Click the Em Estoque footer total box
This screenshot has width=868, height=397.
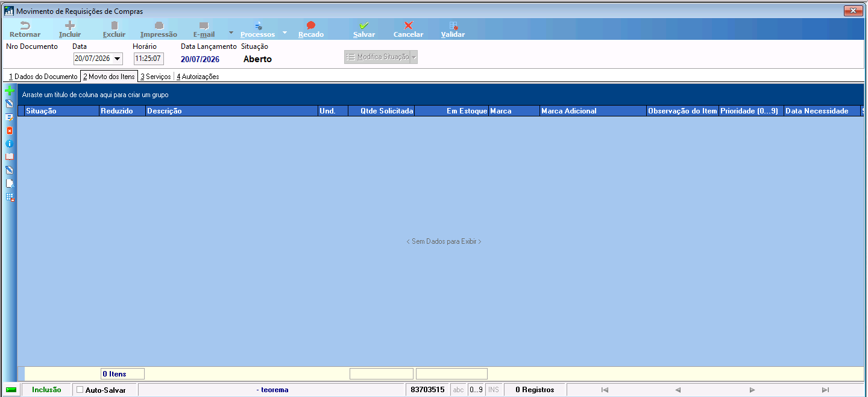451,374
